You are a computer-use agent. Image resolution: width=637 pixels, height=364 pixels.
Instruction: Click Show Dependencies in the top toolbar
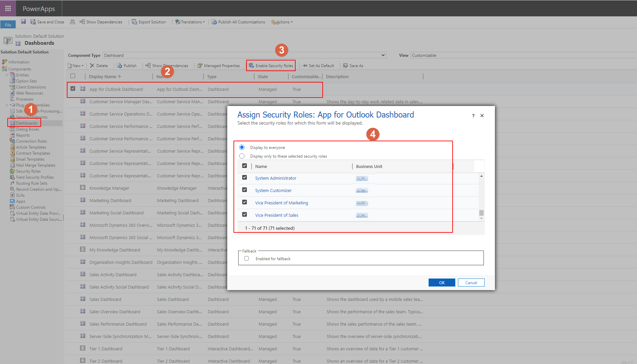pyautogui.click(x=101, y=22)
